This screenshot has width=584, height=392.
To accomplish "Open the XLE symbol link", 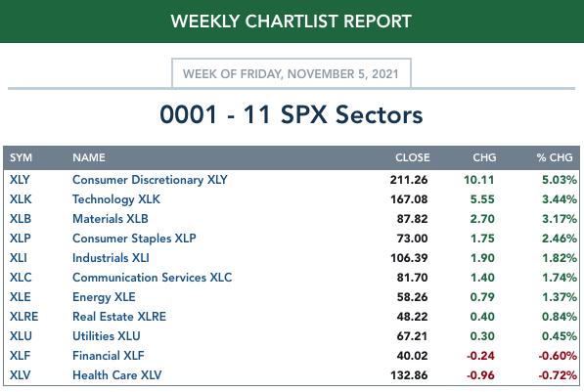I will (21, 297).
